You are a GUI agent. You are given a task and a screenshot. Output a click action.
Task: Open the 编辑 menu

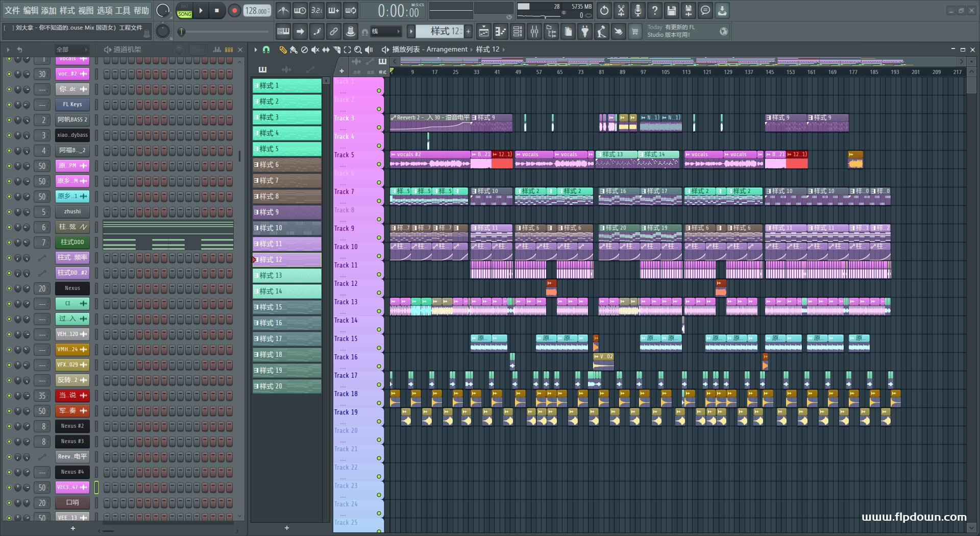[x=31, y=10]
